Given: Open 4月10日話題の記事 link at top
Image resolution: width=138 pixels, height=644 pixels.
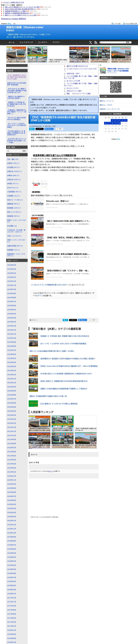Looking at the screenshot, I should pyautogui.click(x=130, y=24).
